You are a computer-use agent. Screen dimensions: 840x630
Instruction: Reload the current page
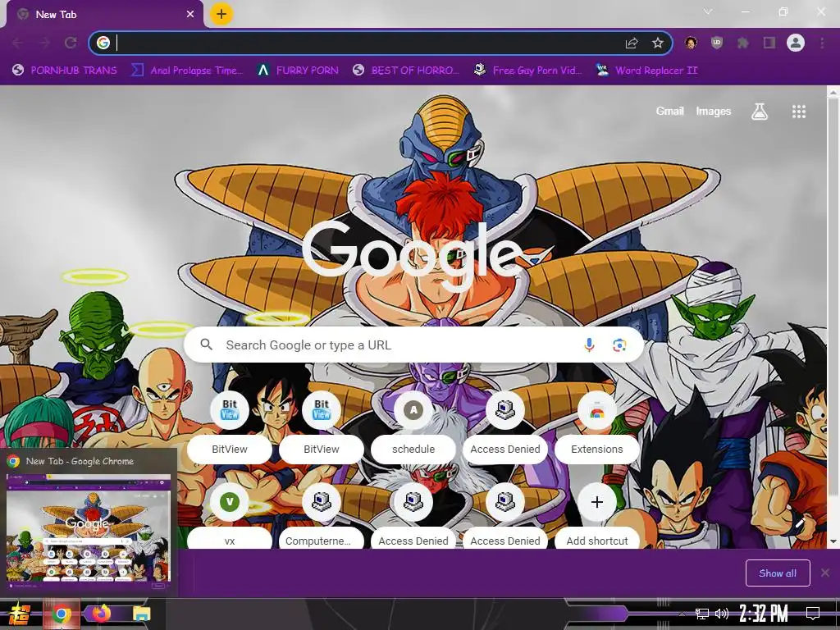click(x=71, y=43)
